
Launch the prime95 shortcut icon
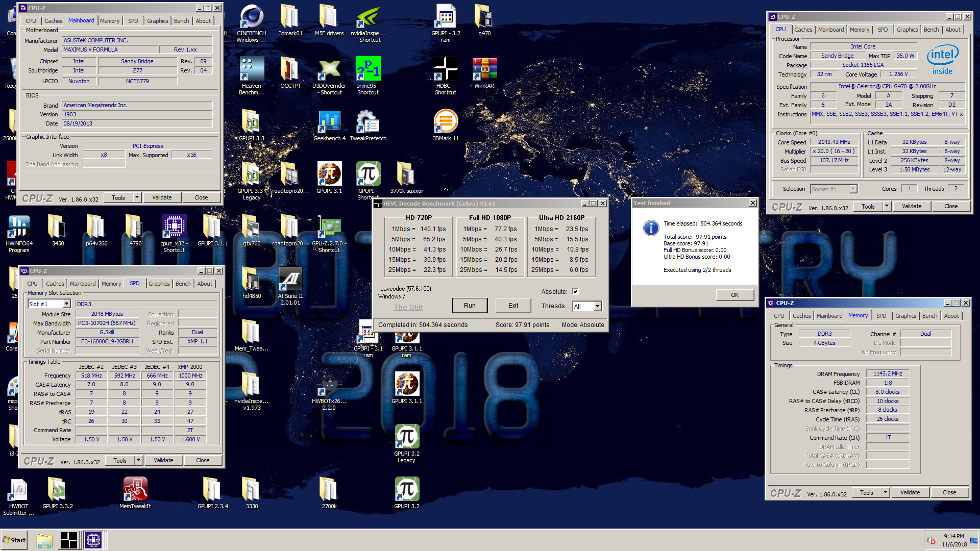pyautogui.click(x=368, y=76)
